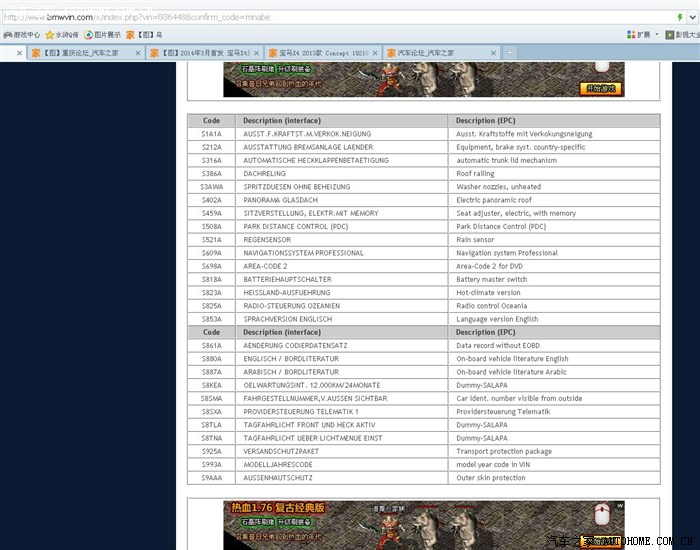
Task: Click the 热血1.76 复古经典版 bottom ad banner
Action: 424,522
